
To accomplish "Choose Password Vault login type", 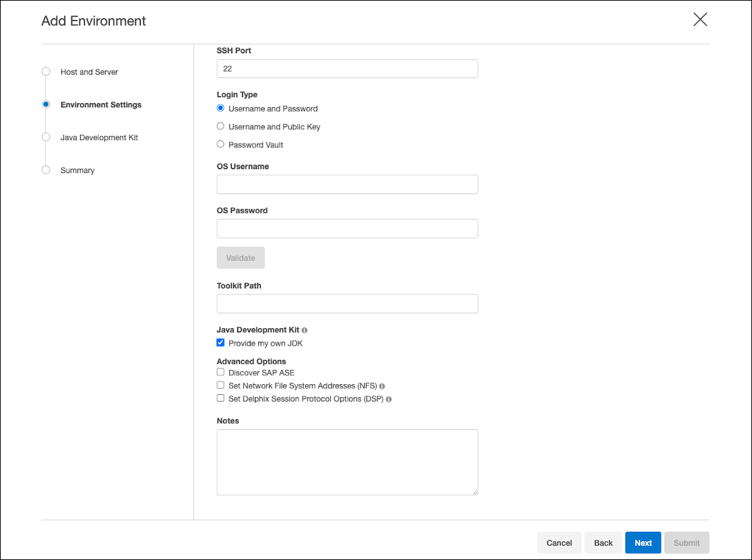I will (220, 144).
